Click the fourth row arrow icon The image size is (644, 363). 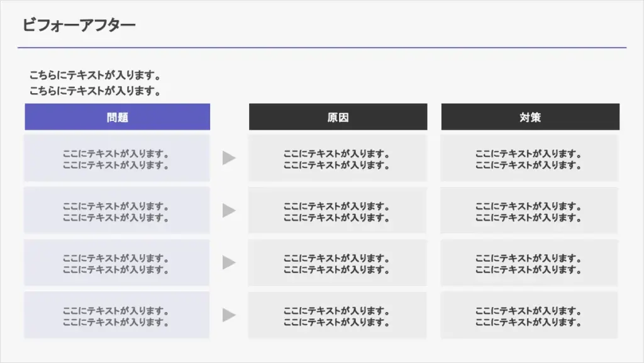[x=229, y=315]
